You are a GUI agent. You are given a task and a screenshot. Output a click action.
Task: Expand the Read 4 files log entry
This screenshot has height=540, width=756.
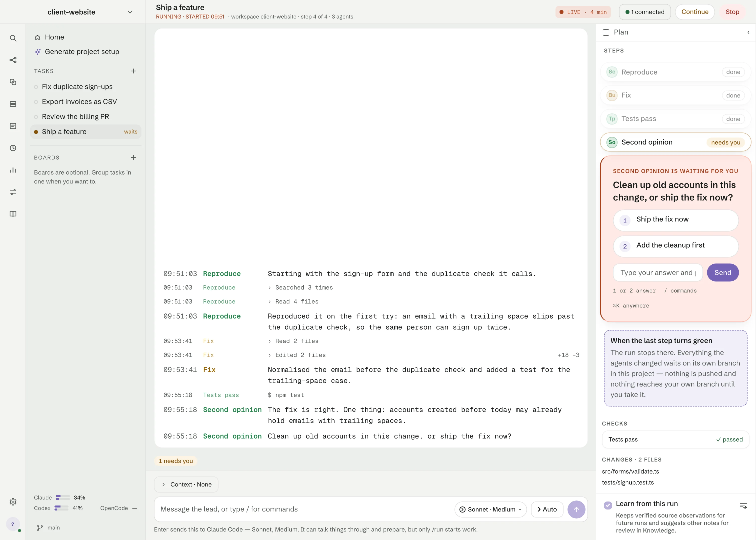click(x=293, y=301)
